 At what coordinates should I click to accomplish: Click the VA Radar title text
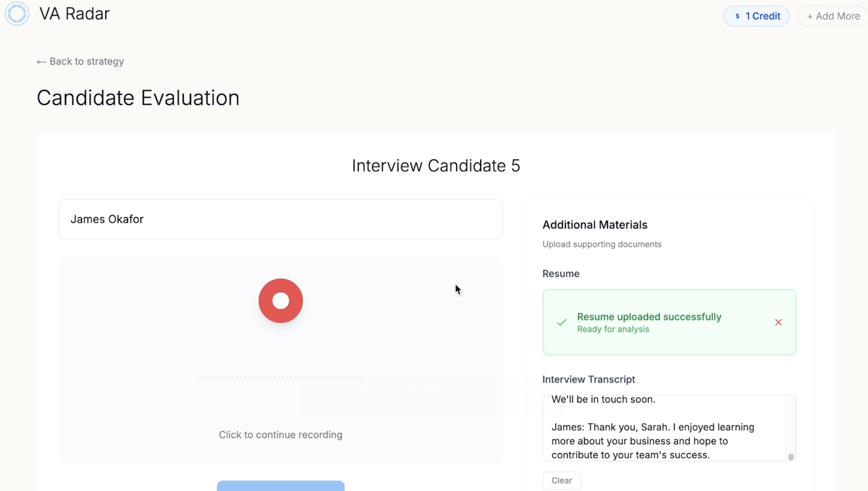click(x=75, y=14)
